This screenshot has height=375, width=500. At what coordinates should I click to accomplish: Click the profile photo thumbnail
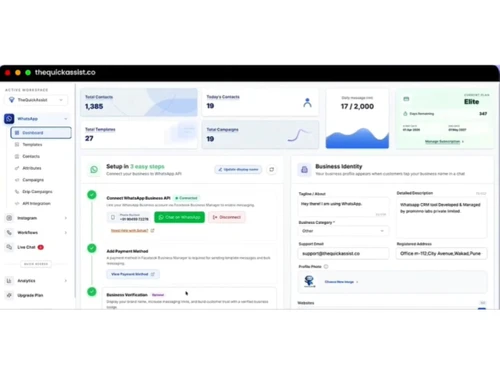pyautogui.click(x=309, y=281)
